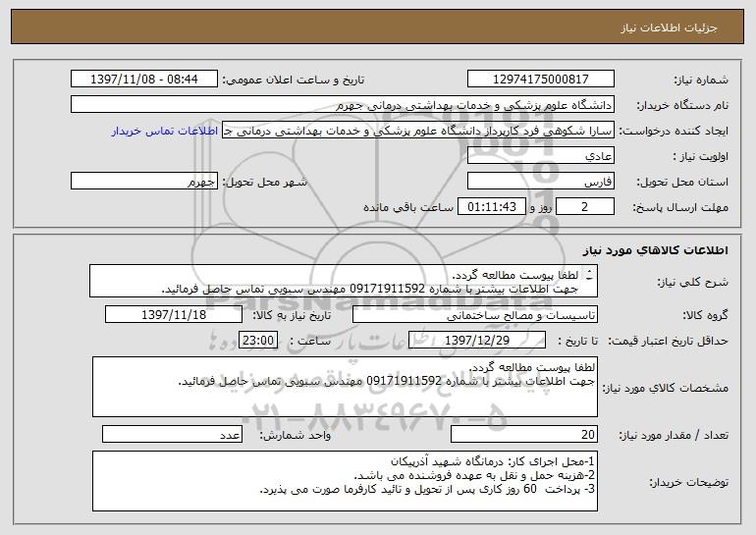
Task: Click the مشخصات کالای مورد نیاز label
Action: [666, 388]
